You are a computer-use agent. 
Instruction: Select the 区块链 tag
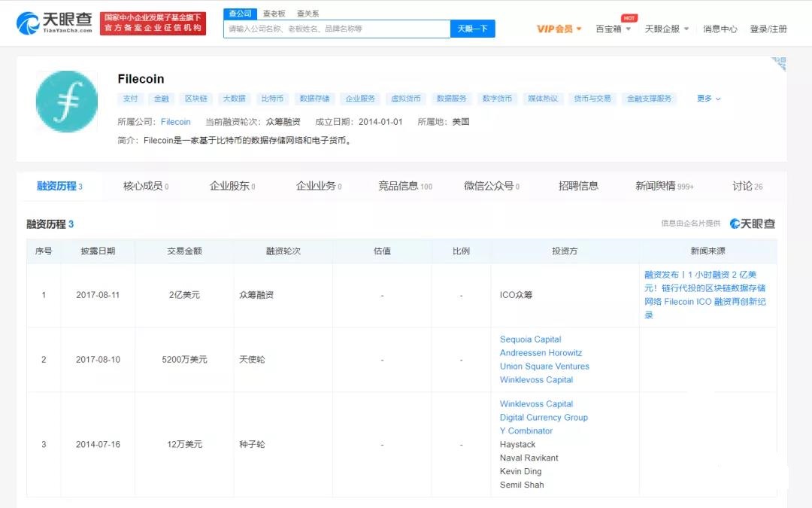[x=196, y=99]
